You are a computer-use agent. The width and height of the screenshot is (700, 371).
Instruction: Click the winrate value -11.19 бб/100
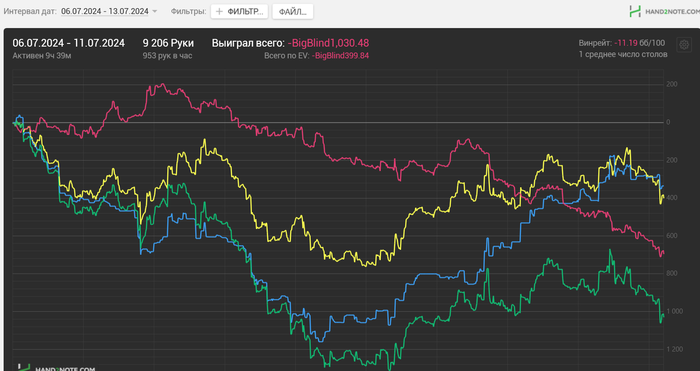639,43
